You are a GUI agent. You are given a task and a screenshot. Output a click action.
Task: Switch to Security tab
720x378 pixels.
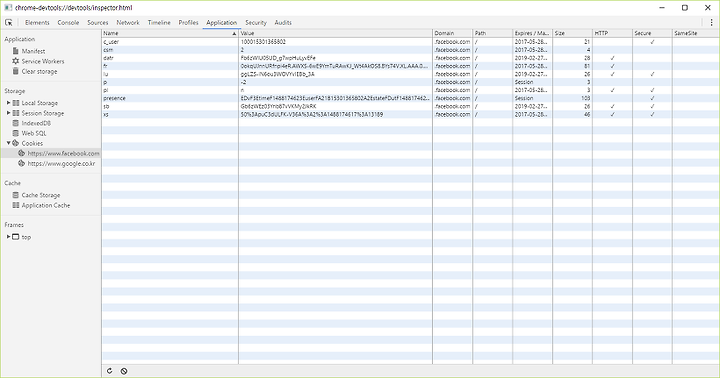(256, 23)
